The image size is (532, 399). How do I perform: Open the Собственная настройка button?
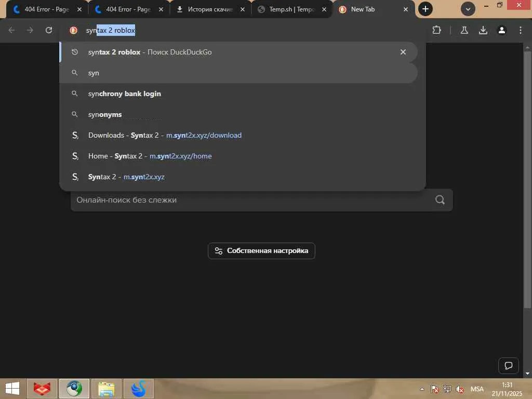[x=261, y=251]
